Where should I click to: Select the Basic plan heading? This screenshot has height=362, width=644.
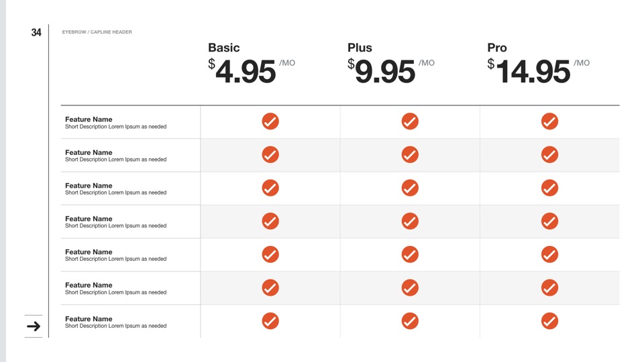pos(223,48)
